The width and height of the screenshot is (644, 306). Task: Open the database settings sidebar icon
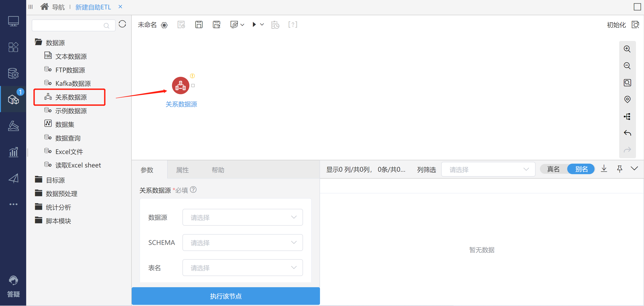click(x=13, y=73)
